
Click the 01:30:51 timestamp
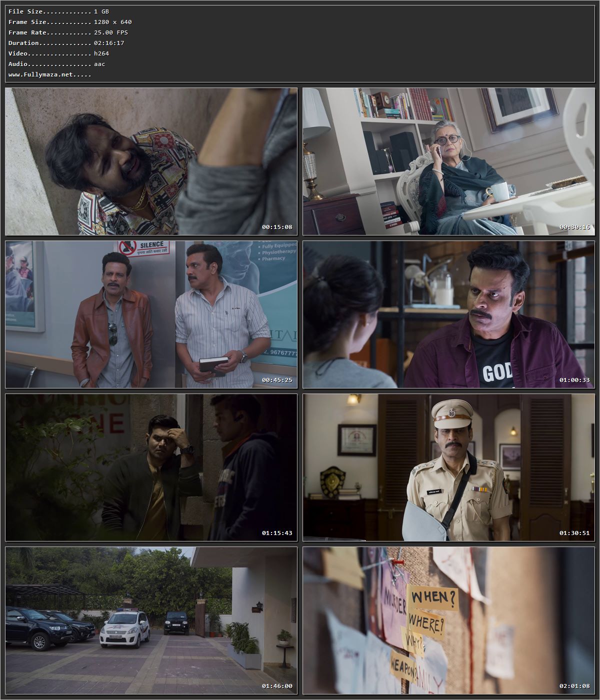[x=574, y=533]
